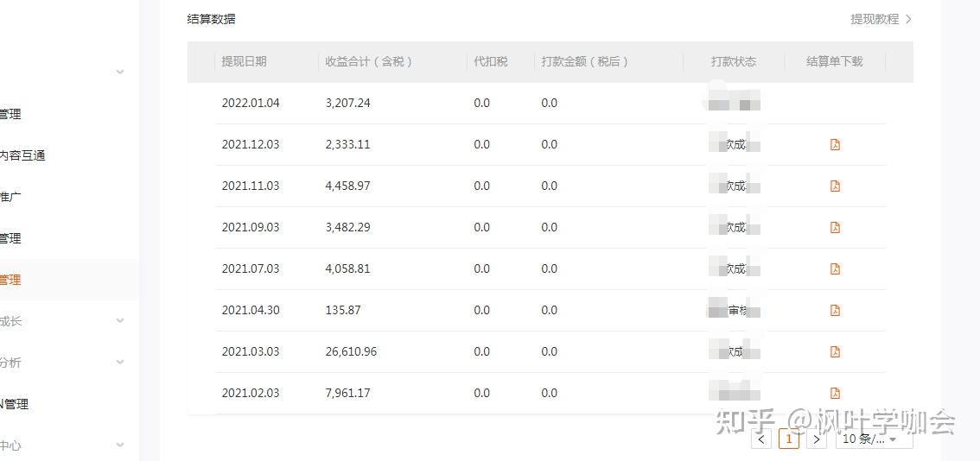The image size is (980, 461).
Task: Expand the 分析 sidebar section
Action: (x=120, y=363)
